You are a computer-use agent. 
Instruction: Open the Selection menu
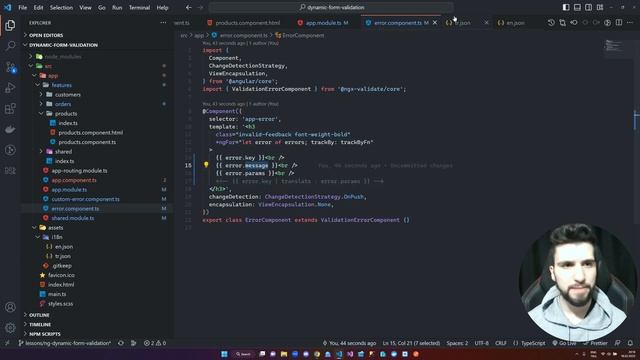[x=61, y=7]
